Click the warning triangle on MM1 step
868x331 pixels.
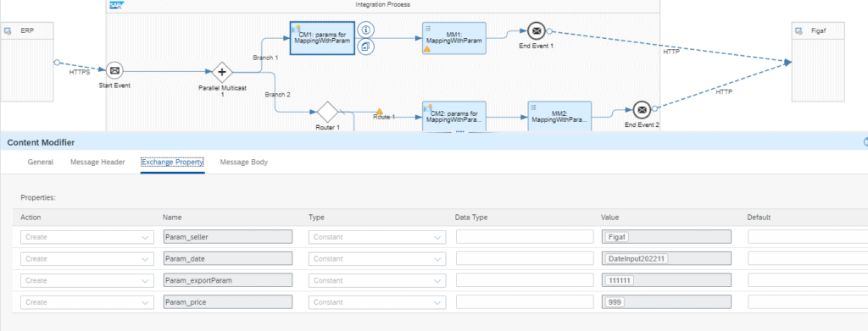click(427, 49)
